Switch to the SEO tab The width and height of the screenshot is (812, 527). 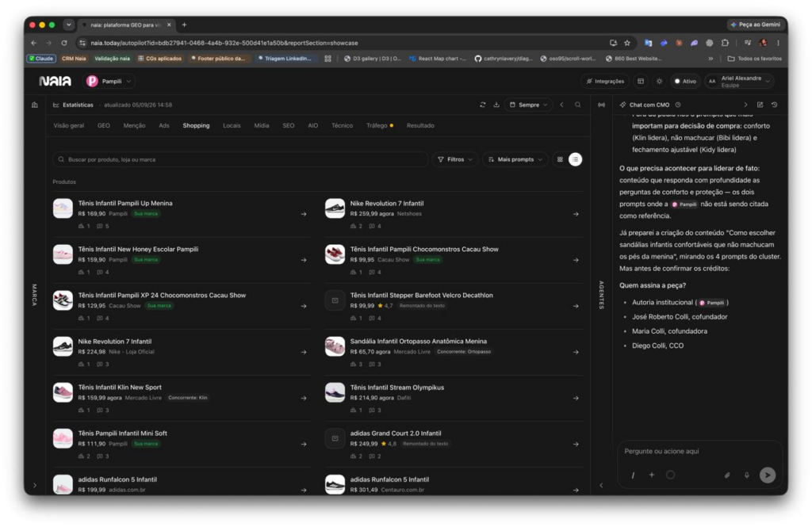(x=289, y=126)
